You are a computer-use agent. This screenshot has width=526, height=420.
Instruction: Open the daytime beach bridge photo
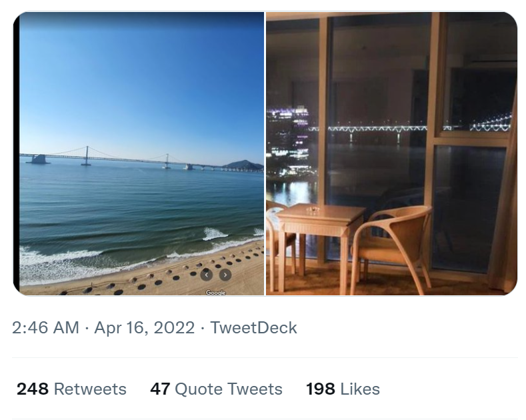(141, 200)
